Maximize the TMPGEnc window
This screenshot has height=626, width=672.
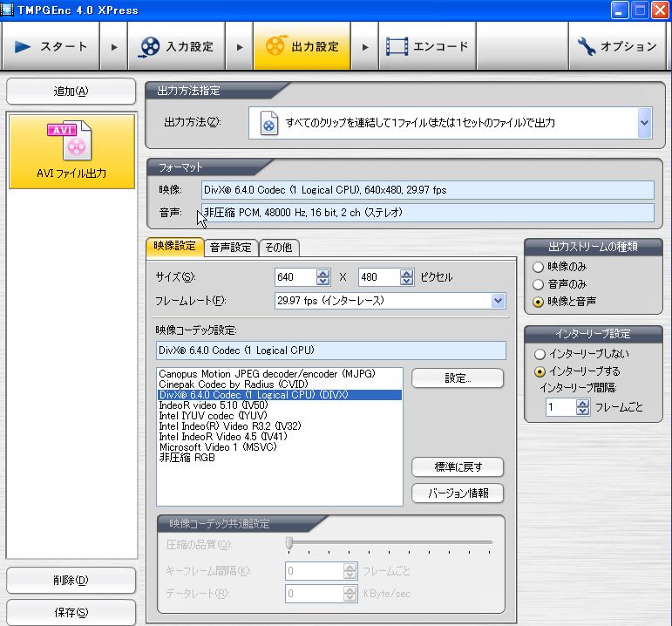pos(640,10)
